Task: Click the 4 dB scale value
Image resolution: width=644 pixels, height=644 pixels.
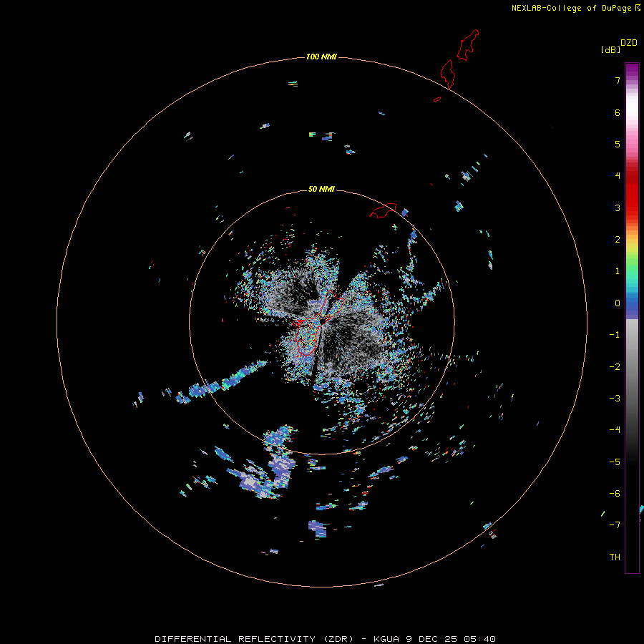Action: tap(618, 176)
